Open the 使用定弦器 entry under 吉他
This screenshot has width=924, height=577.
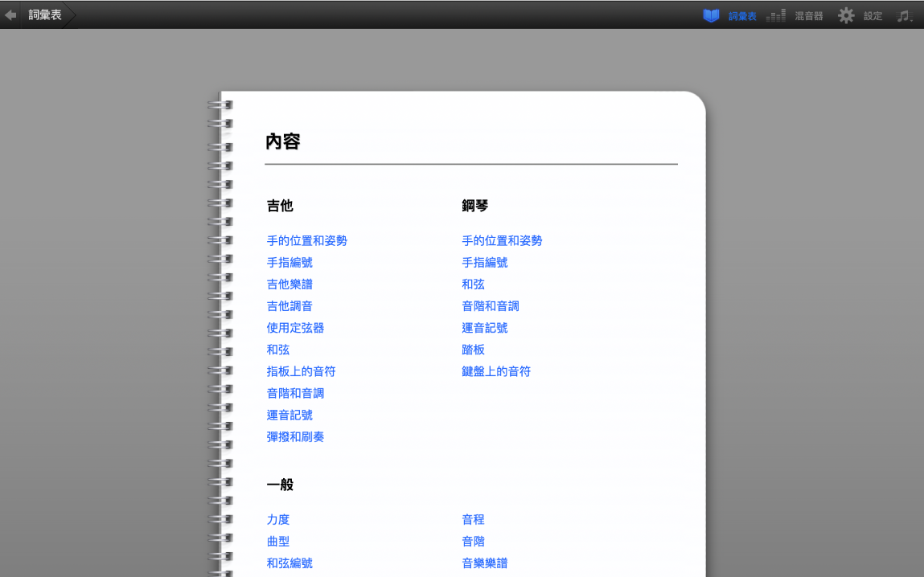[295, 328]
